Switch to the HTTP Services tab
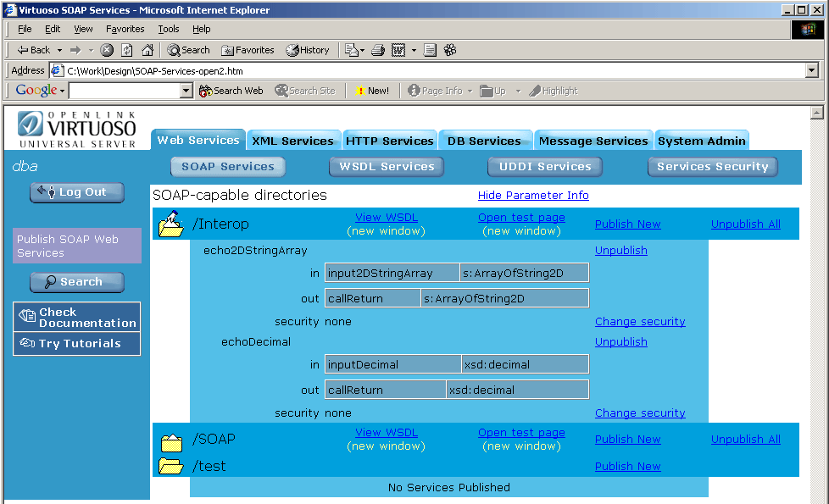Viewport: 829px width, 504px height. pos(390,141)
